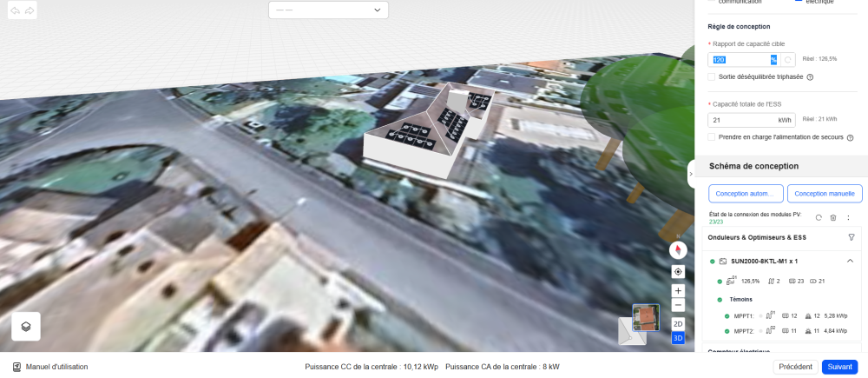This screenshot has width=868, height=378.
Task: Open the map layers panel
Action: [26, 326]
